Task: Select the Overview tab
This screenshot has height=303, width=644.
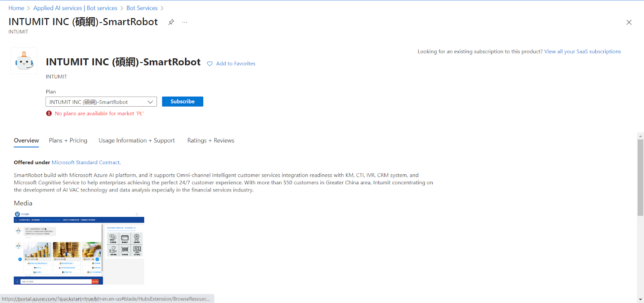Action: tap(27, 140)
